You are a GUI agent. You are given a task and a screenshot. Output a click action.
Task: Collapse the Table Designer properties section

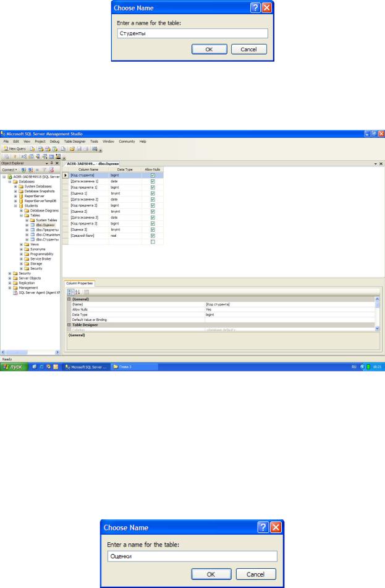(x=69, y=325)
